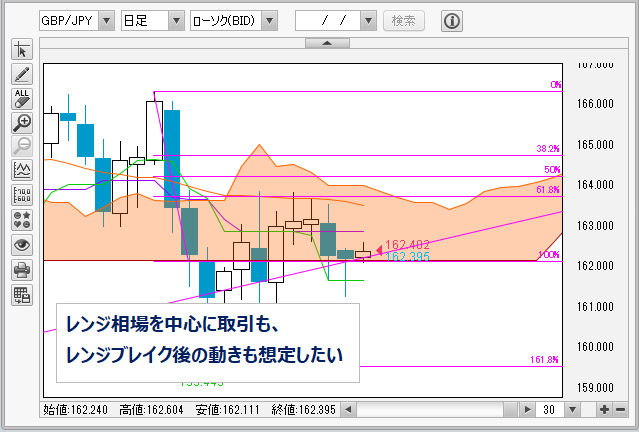Click the 160.000 price axis label
639x432 pixels.
point(595,347)
